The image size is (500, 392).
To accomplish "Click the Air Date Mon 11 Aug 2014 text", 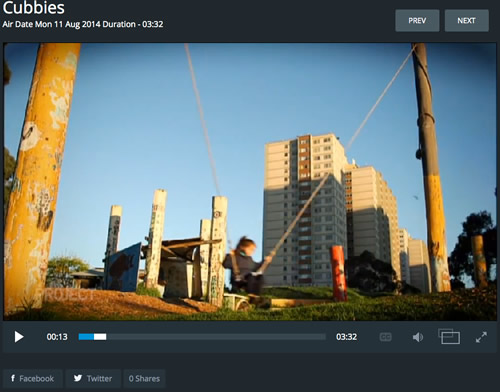I will [x=51, y=24].
